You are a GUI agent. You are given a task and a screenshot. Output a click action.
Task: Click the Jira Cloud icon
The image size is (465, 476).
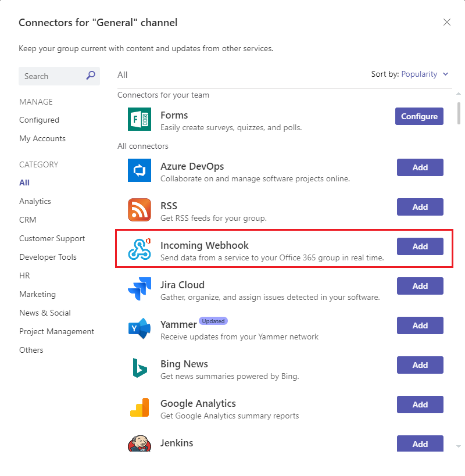click(139, 289)
